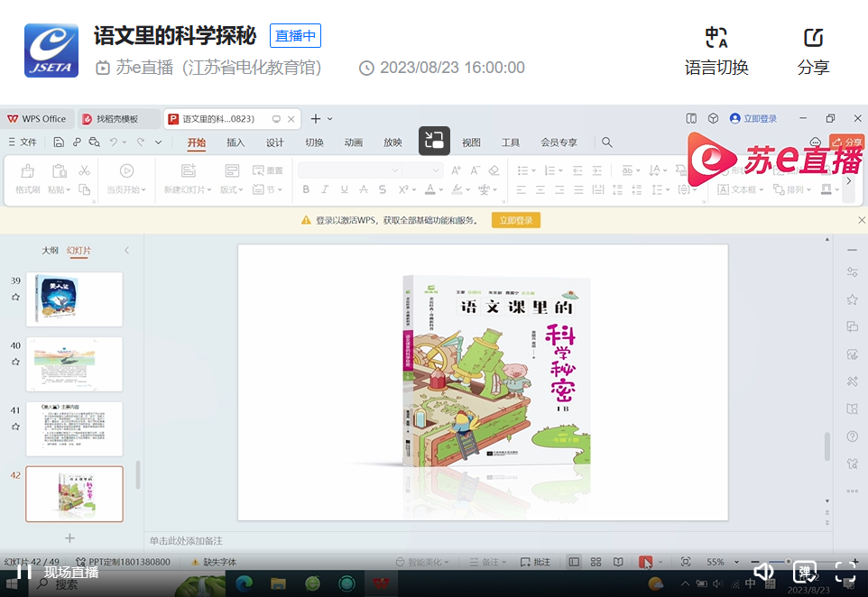Image resolution: width=868 pixels, height=597 pixels.
Task: Add a new slide with plus button
Action: 69,537
